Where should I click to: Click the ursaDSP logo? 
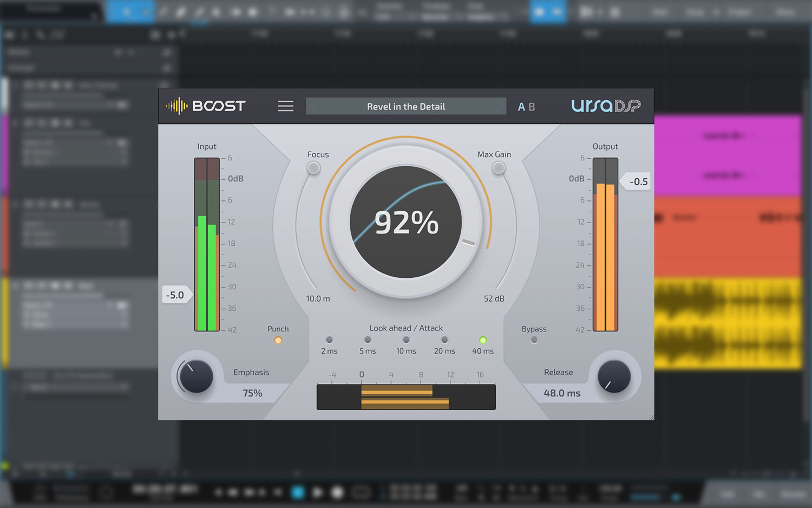(606, 106)
